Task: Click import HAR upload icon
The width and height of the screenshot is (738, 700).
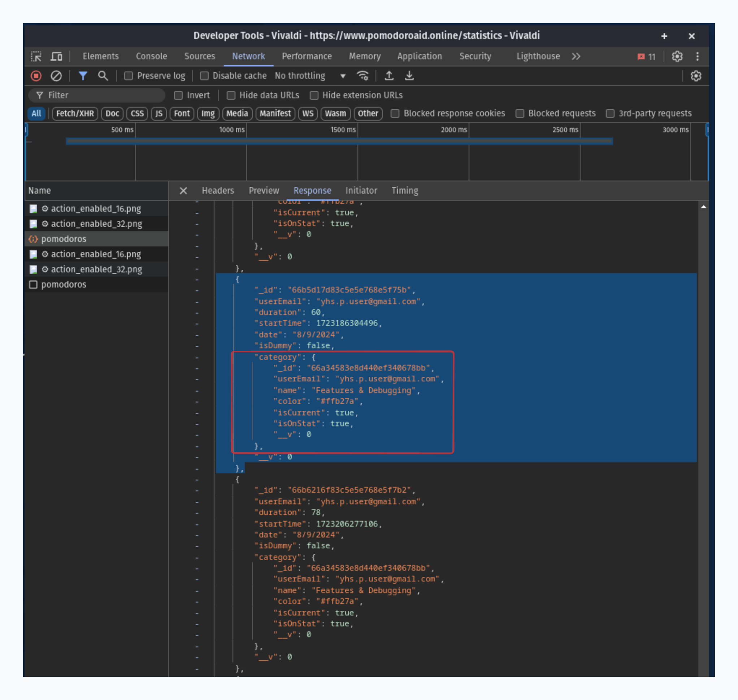Action: click(389, 76)
